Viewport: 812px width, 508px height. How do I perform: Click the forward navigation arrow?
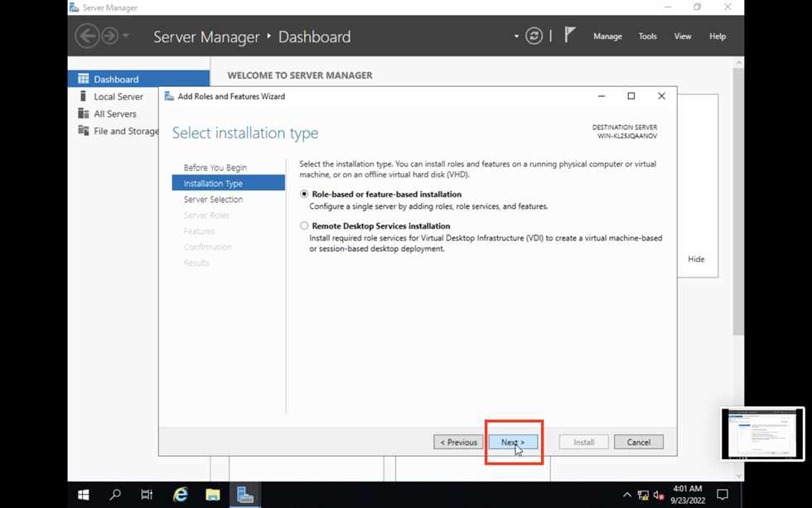109,36
